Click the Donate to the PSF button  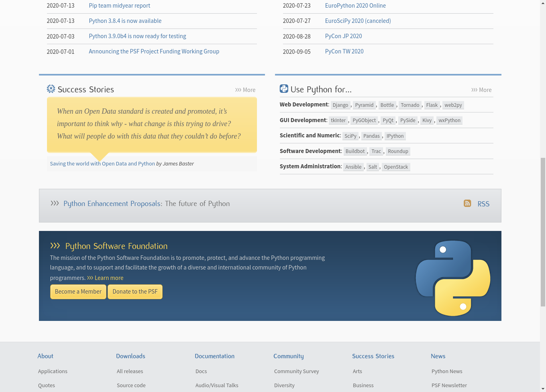(135, 292)
